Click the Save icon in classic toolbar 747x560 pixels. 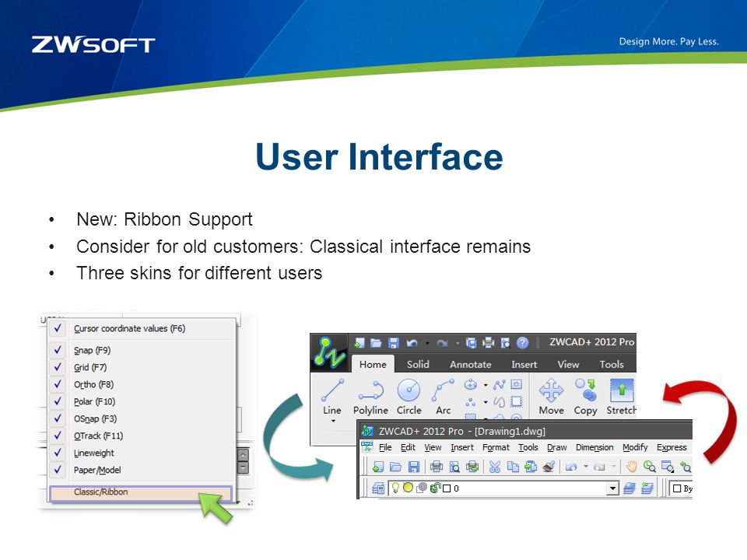pyautogui.click(x=413, y=467)
